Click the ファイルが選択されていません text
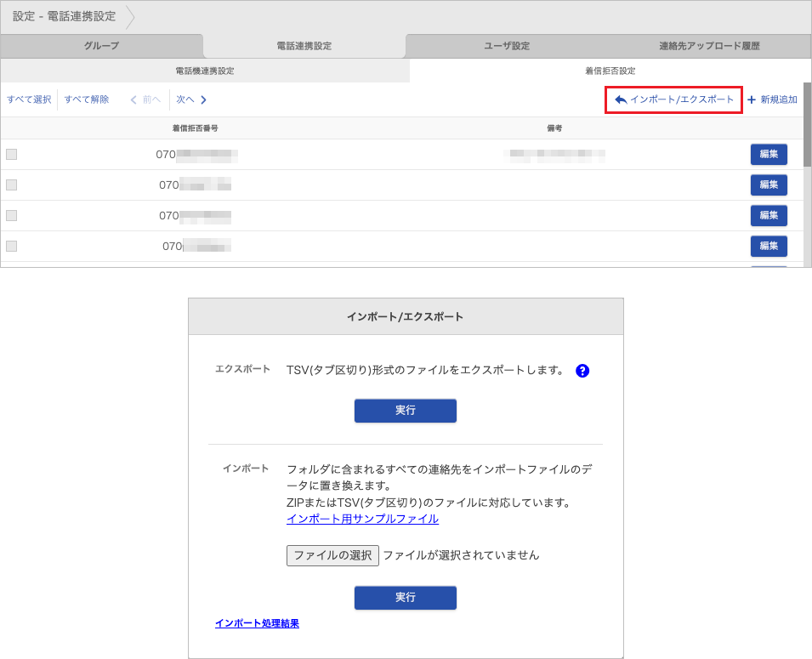 coord(462,555)
